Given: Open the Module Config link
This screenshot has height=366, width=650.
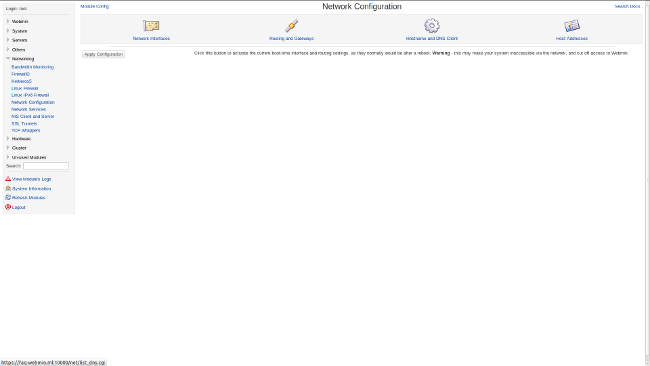Looking at the screenshot, I should [x=95, y=7].
